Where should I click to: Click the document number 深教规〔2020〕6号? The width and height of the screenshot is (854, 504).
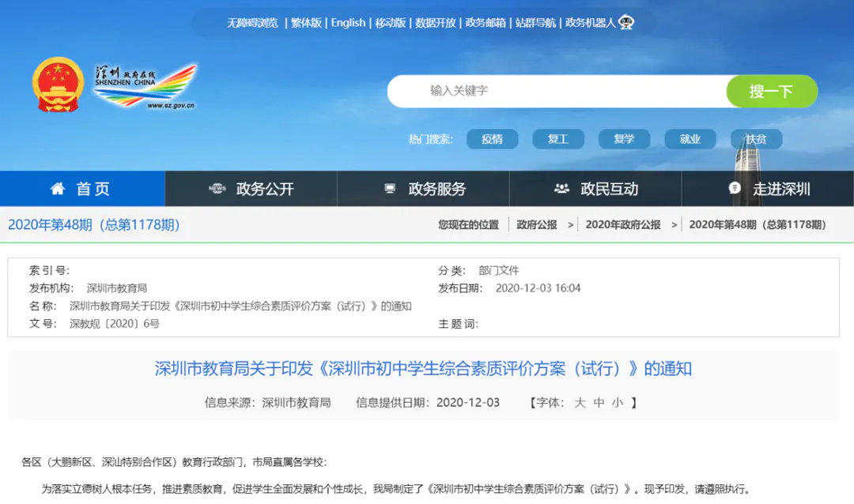coord(115,324)
